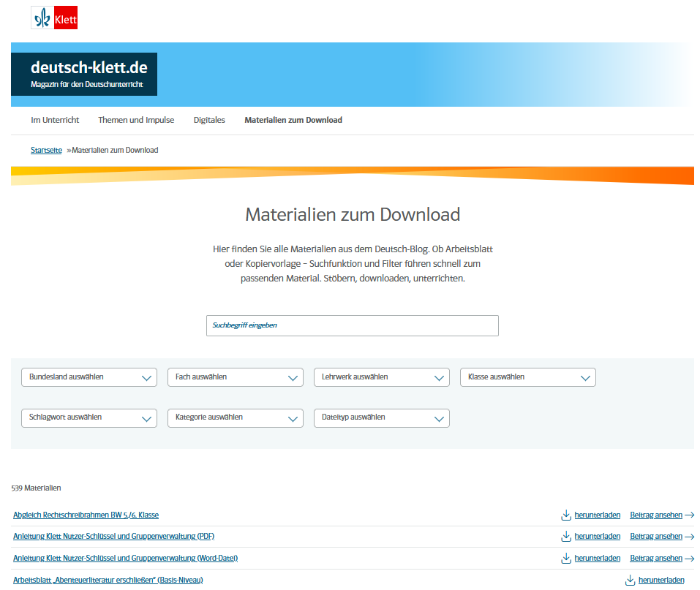
Task: Expand the Fach auswählen dropdown
Action: [x=236, y=377]
